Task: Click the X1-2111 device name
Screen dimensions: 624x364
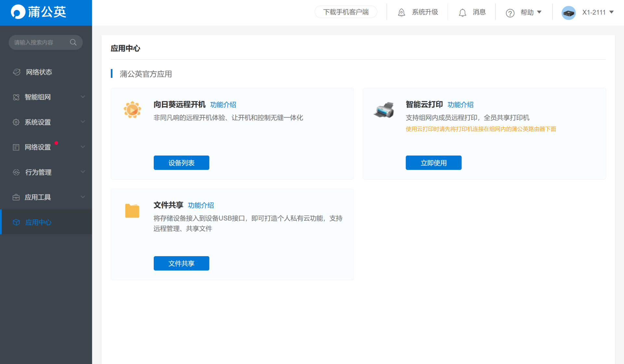Action: point(594,12)
